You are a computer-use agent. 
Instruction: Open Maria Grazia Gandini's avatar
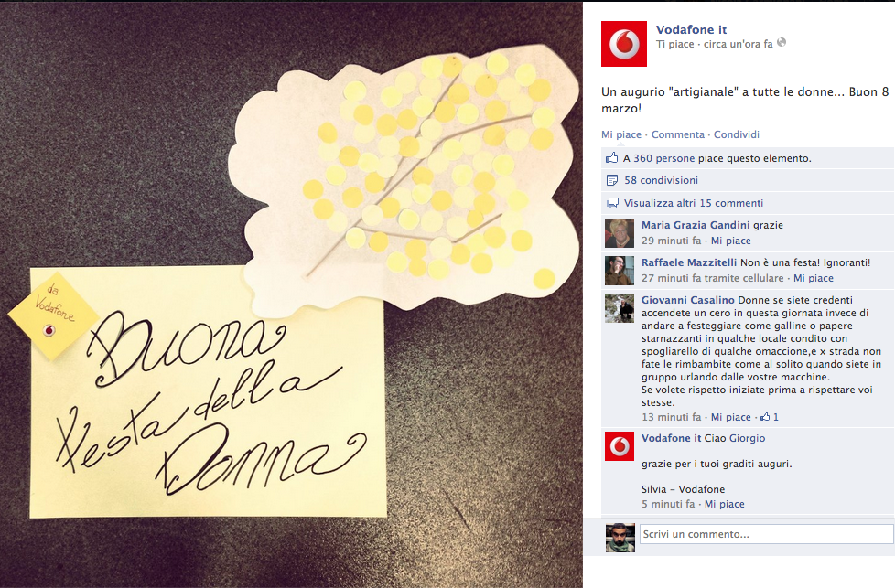(620, 232)
